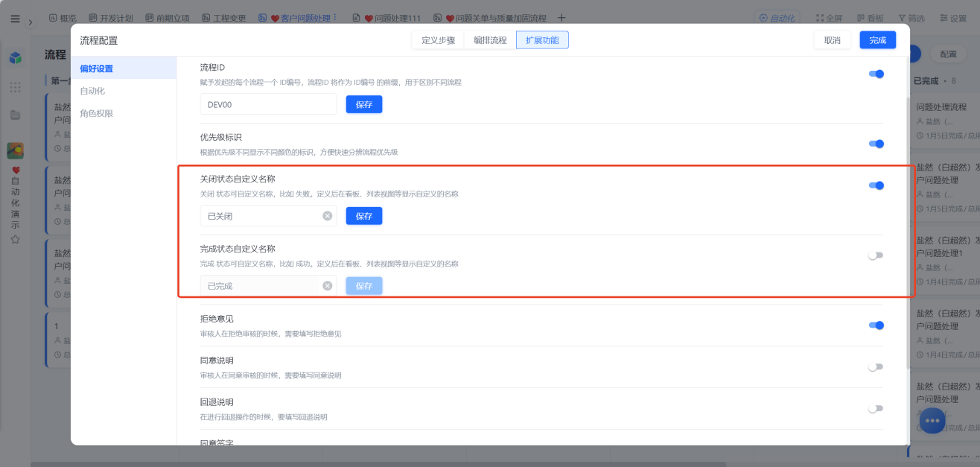Enter 全屏 fullscreen mode

click(829, 18)
